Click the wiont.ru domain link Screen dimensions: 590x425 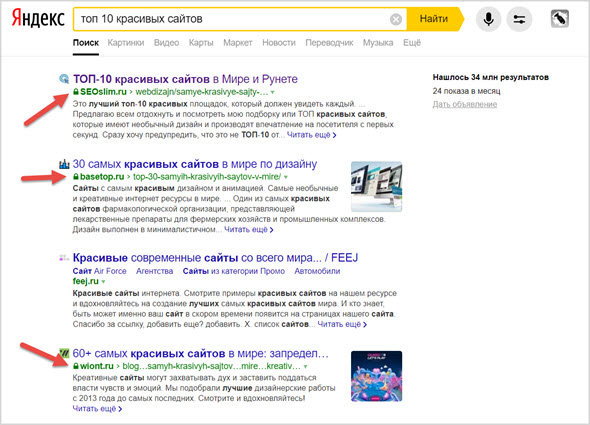tap(97, 366)
